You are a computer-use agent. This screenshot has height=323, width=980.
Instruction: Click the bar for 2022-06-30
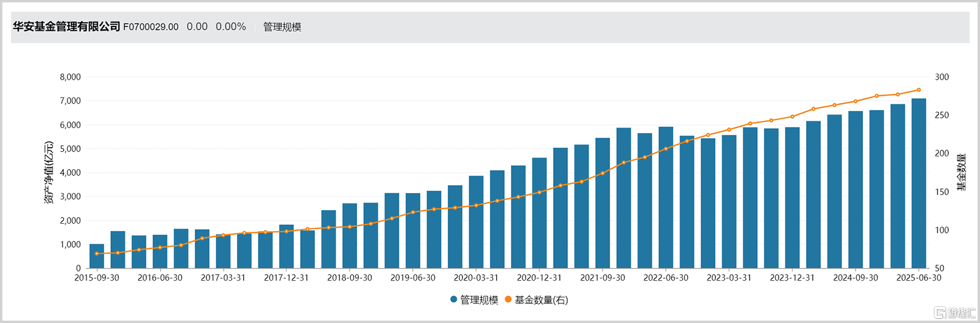coord(666,198)
